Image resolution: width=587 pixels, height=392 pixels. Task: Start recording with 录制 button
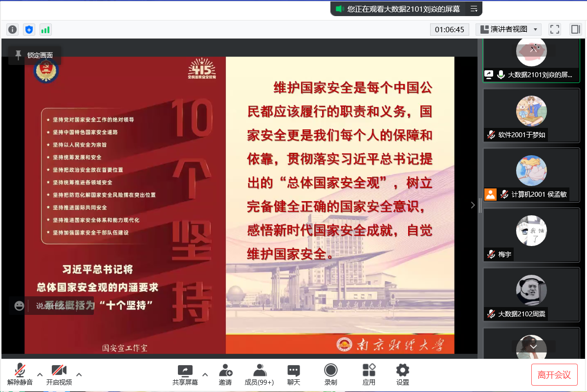click(x=331, y=374)
